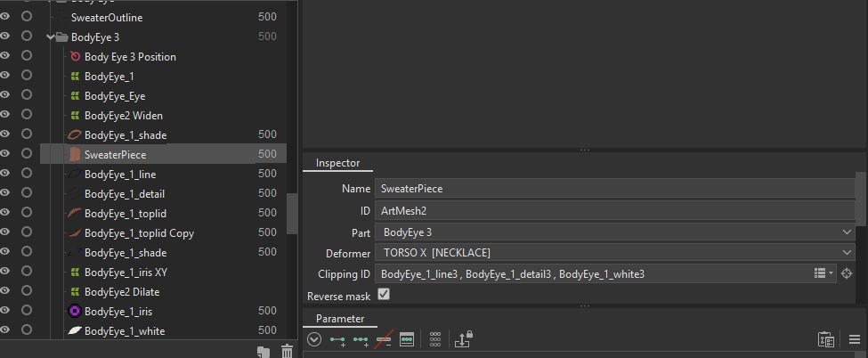868x358 pixels.
Task: Toggle visibility eye for BodyEye_1_white
Action: (5, 330)
